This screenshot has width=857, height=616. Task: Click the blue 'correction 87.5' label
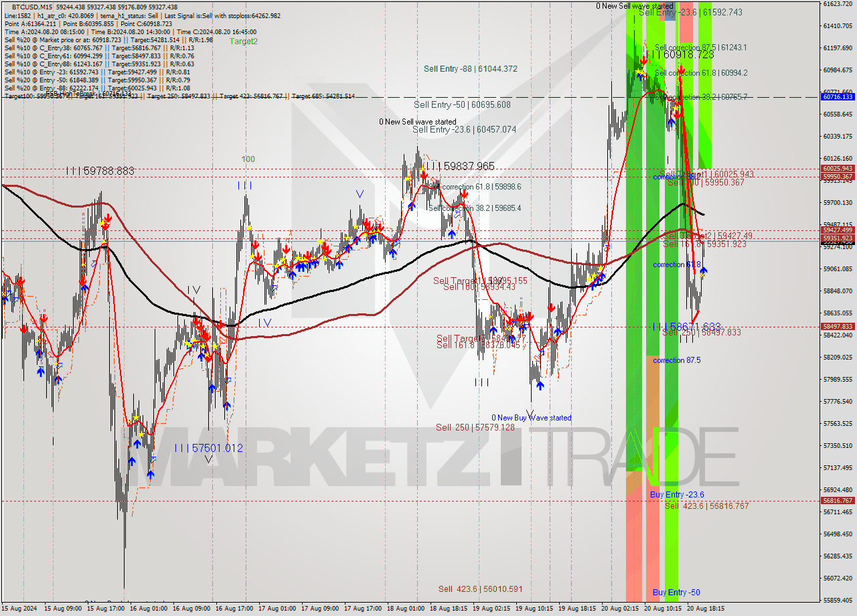pyautogui.click(x=677, y=360)
